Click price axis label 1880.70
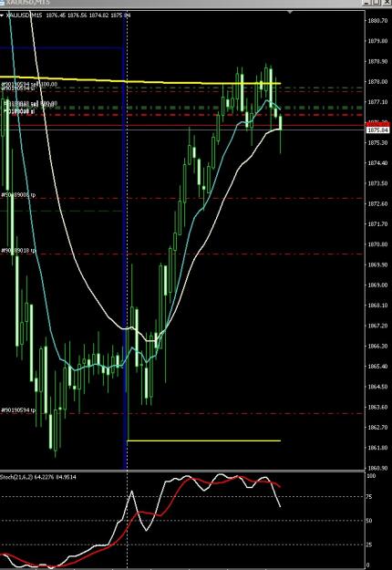This screenshot has width=392, height=570. point(377,21)
